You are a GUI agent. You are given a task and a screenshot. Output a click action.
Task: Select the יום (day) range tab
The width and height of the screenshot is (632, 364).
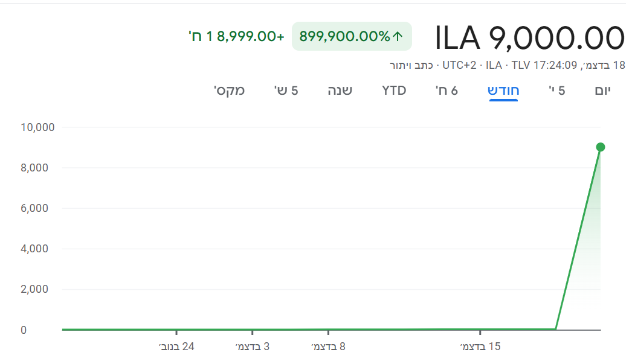click(x=603, y=91)
